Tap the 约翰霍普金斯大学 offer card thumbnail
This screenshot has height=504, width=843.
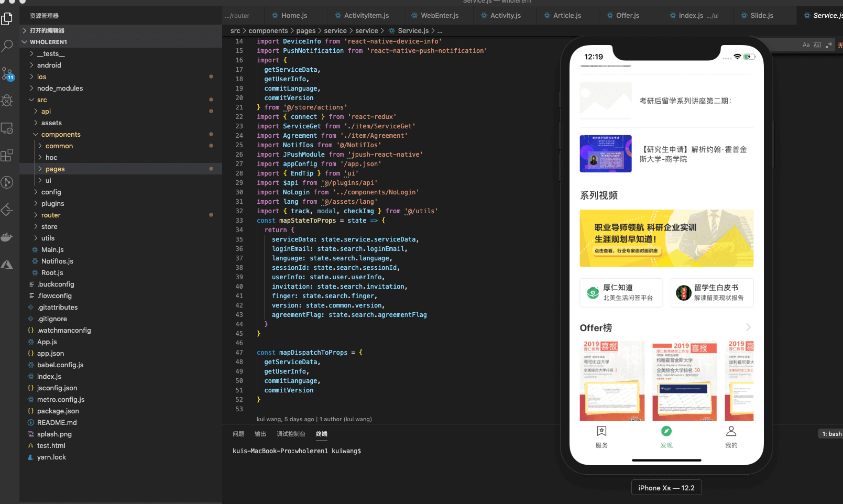pos(684,381)
